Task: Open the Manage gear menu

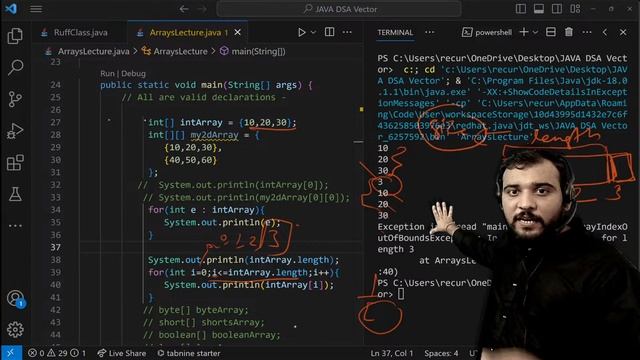Action: coord(15,329)
